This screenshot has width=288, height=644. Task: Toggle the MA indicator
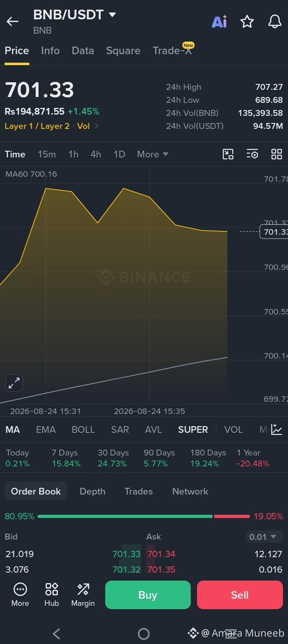13,429
